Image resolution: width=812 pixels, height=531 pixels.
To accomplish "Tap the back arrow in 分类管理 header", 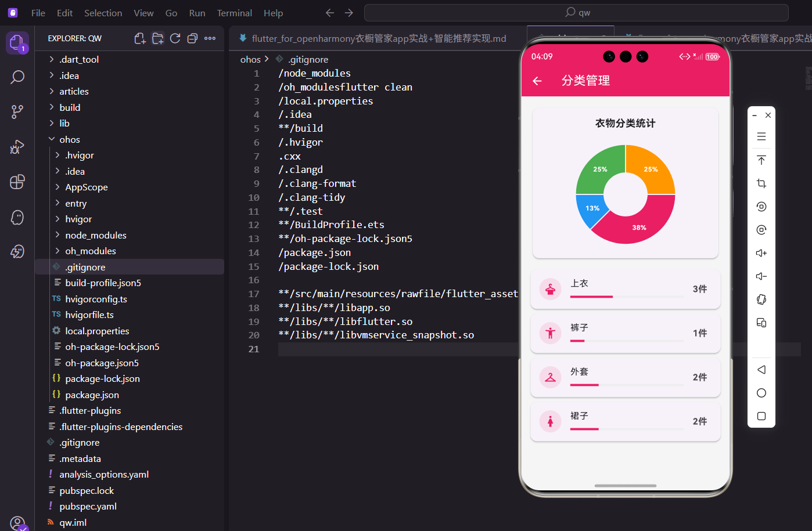I will [537, 81].
